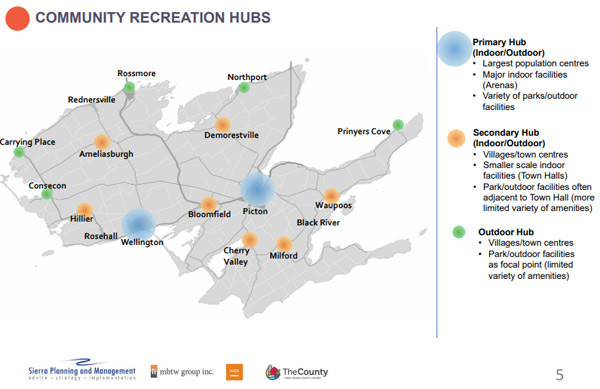Click The County logo
This screenshot has width=600, height=389.
pos(297,372)
